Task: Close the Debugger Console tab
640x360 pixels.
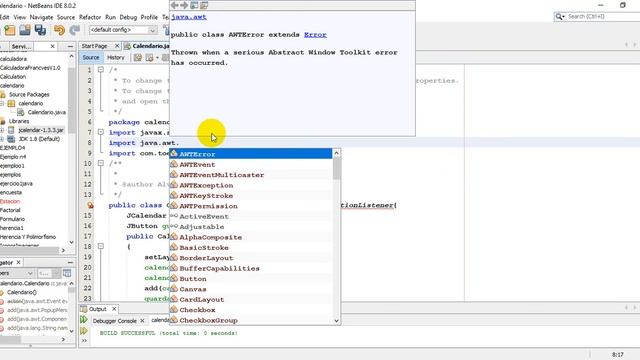Action: point(142,321)
